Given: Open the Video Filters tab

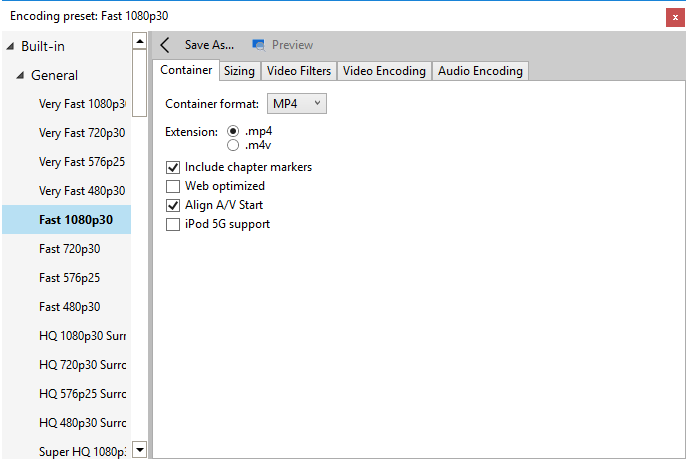Looking at the screenshot, I should (299, 71).
